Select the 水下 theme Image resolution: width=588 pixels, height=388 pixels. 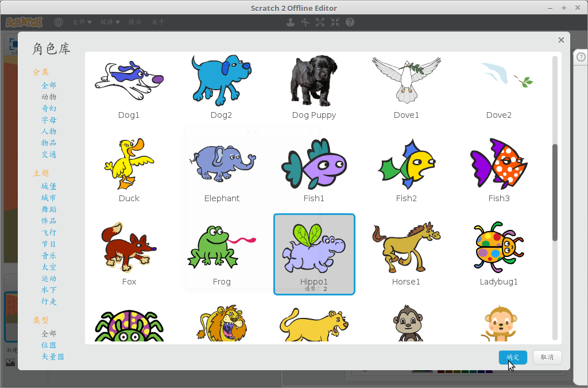[x=49, y=290]
